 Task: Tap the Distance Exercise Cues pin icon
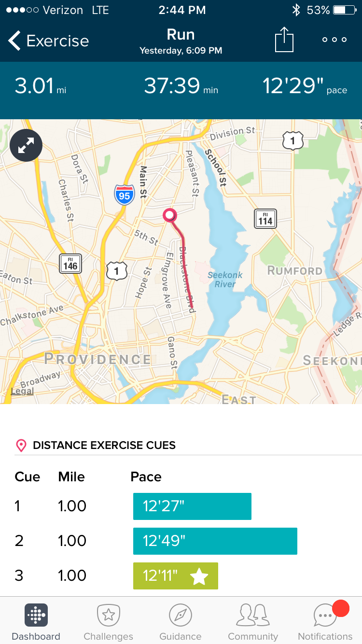(x=21, y=445)
